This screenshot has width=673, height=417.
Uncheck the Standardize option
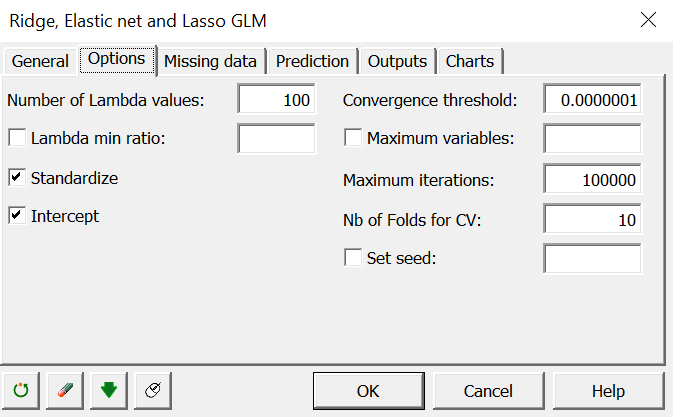[17, 178]
